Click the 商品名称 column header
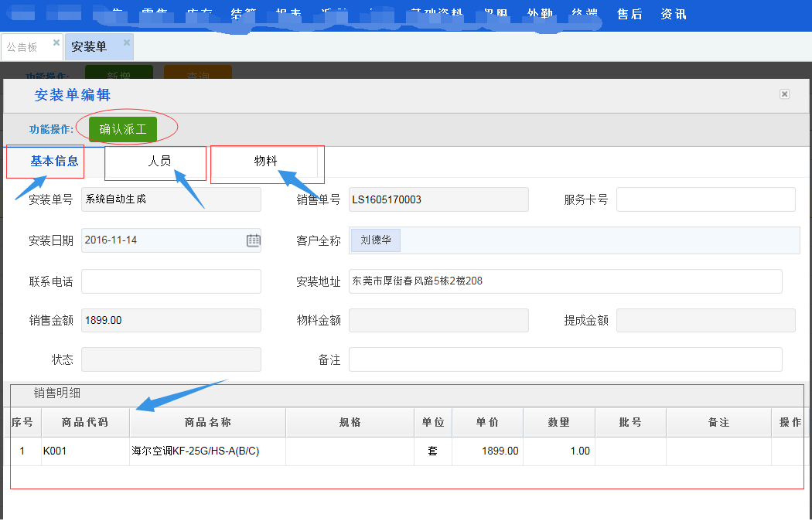 (208, 423)
